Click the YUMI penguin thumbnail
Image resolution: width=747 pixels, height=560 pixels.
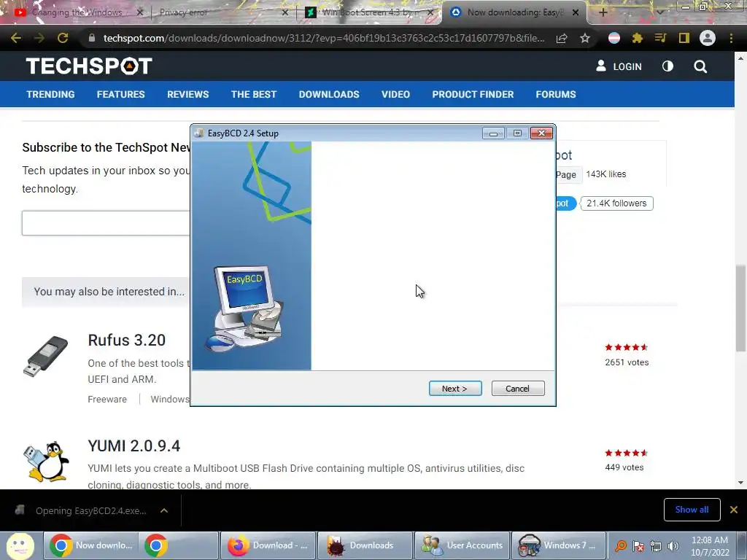point(46,462)
